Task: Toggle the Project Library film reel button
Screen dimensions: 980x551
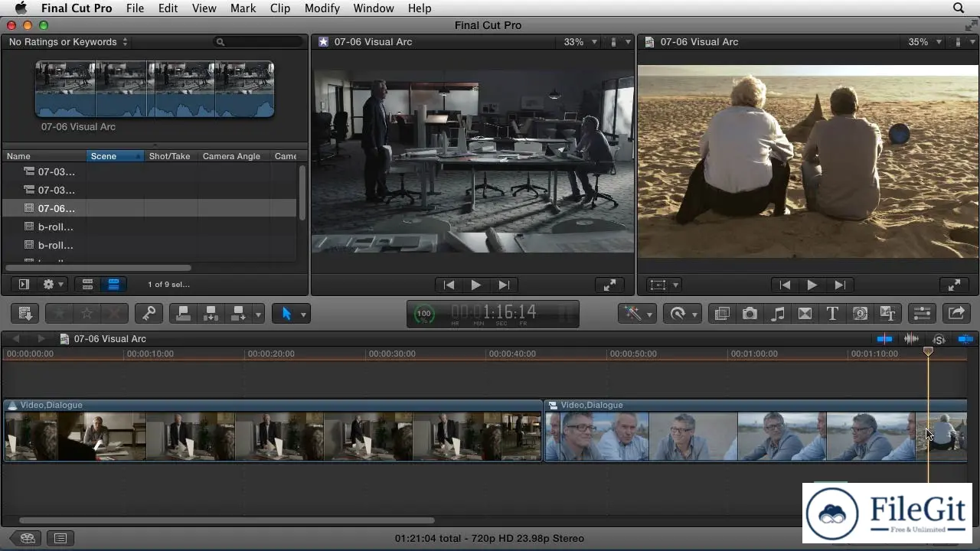Action: (x=28, y=538)
